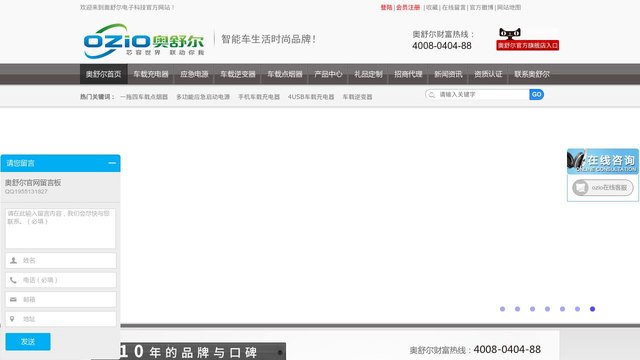Image resolution: width=640 pixels, height=360 pixels.
Task: Click the magnifier icon in search box
Action: click(431, 95)
